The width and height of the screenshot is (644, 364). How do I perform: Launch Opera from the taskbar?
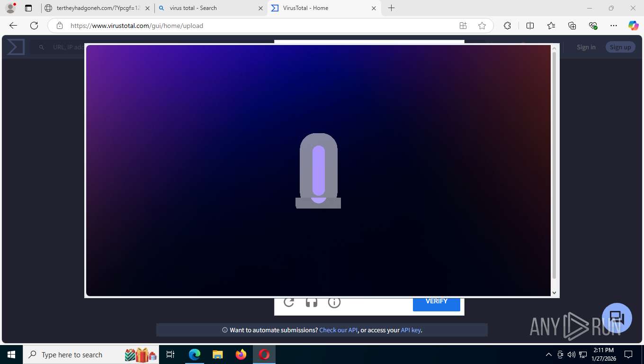[264, 355]
